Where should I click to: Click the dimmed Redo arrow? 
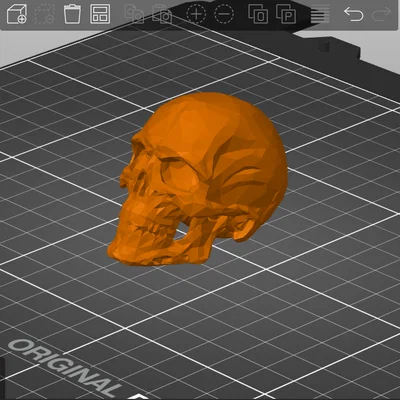(x=381, y=14)
